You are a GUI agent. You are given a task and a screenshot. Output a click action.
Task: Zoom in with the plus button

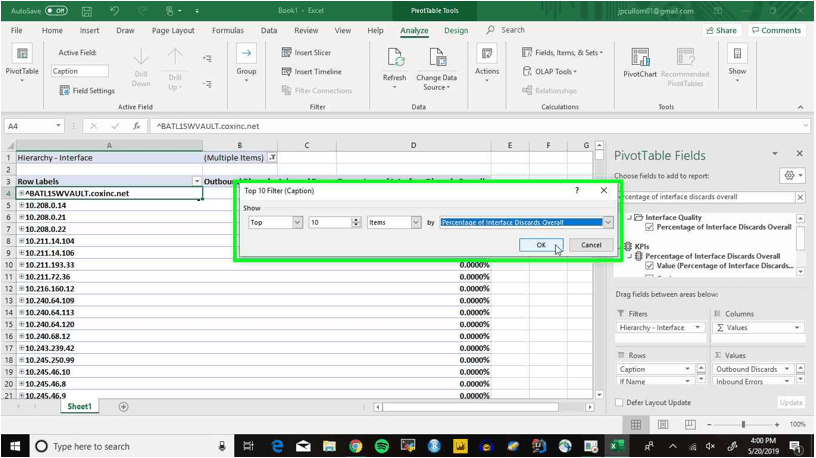[777, 425]
